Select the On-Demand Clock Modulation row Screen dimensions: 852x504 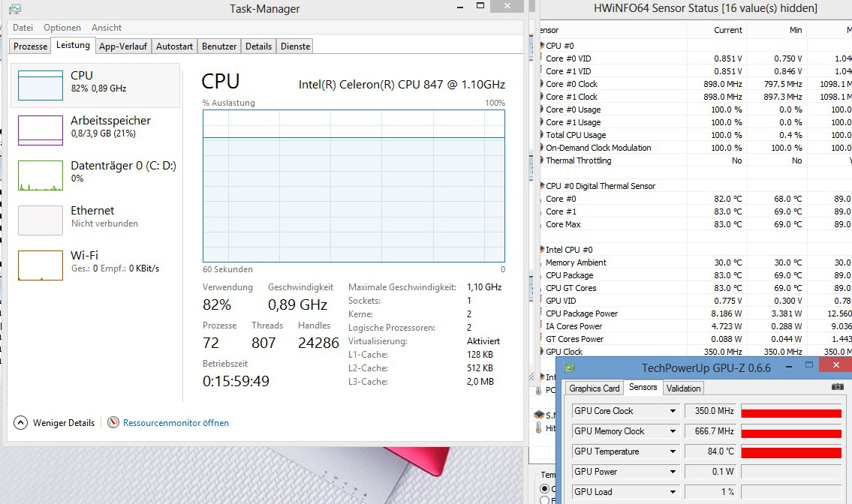click(696, 148)
